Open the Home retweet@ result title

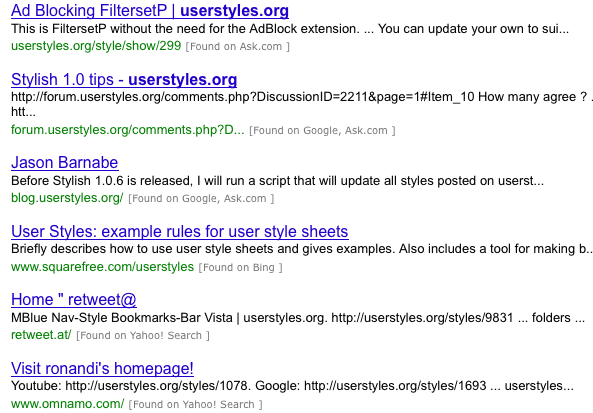click(x=74, y=300)
